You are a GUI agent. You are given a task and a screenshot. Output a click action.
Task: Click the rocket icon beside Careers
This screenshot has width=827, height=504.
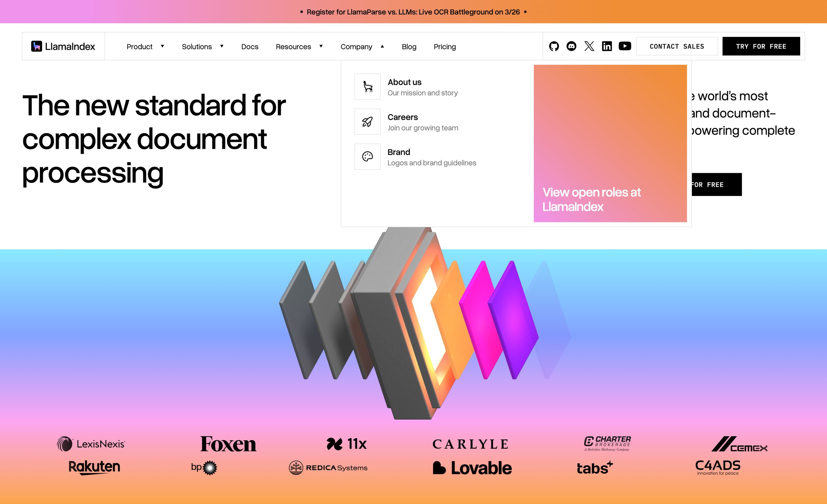pos(367,122)
